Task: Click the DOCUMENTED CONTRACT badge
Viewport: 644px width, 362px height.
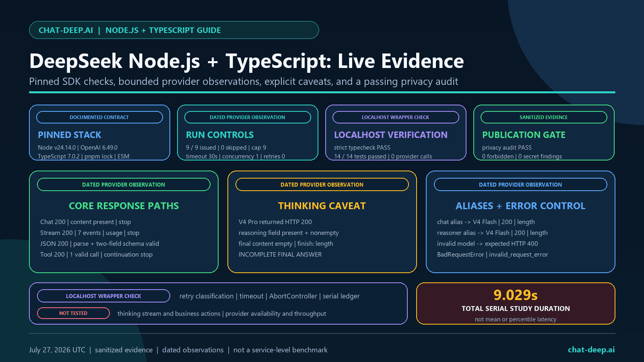Action: pos(99,117)
